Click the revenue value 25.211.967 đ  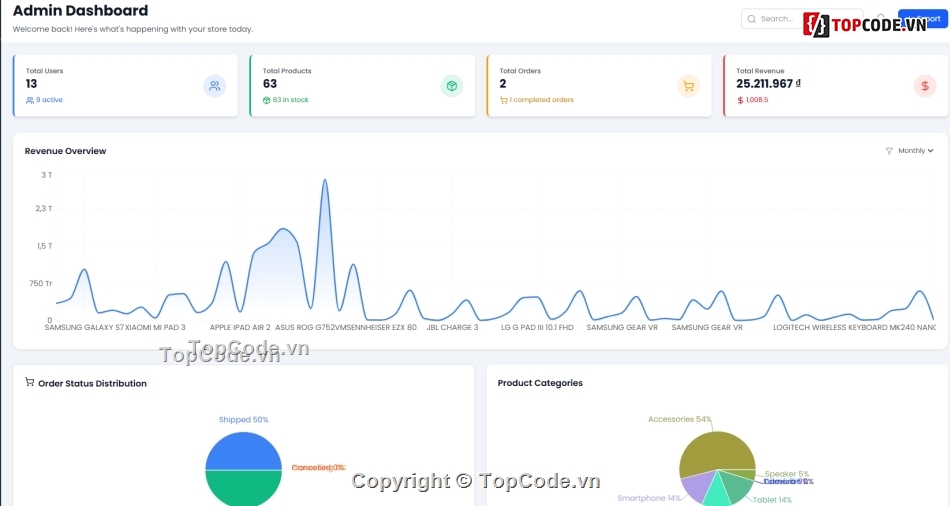click(x=768, y=84)
